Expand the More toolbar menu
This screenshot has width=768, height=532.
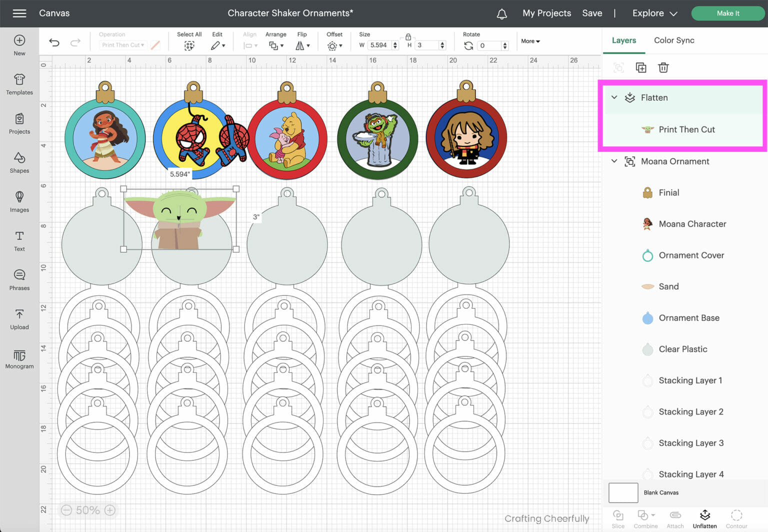[530, 41]
